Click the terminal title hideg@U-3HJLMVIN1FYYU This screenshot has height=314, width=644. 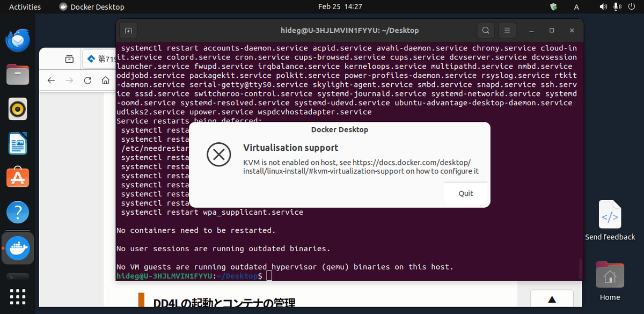click(349, 31)
